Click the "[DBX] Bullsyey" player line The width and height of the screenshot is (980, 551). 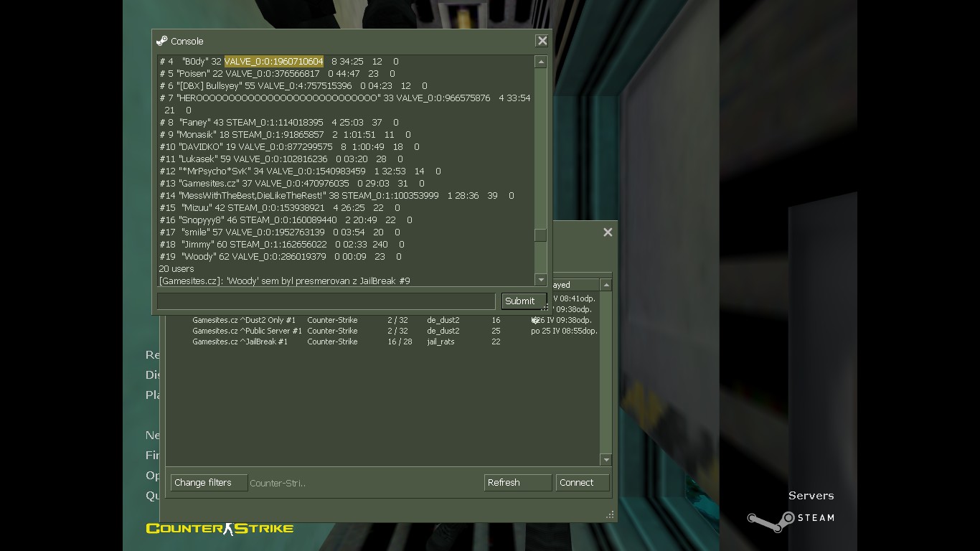(293, 86)
